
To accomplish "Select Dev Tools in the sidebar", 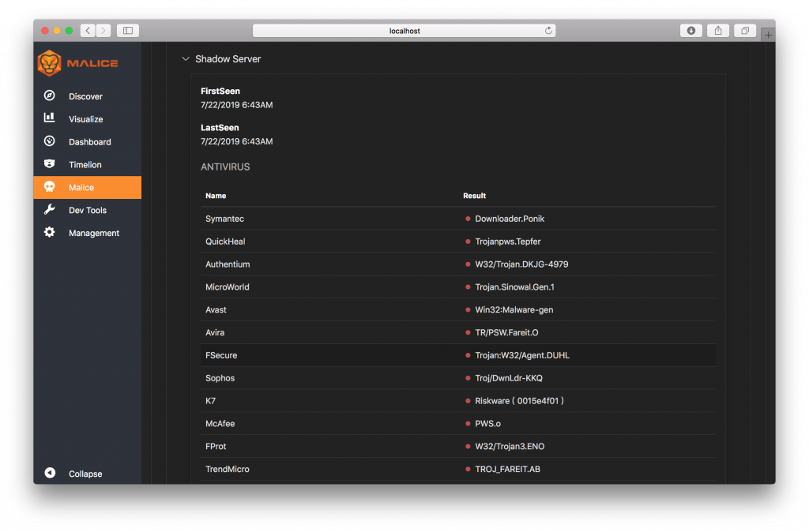I will point(88,210).
